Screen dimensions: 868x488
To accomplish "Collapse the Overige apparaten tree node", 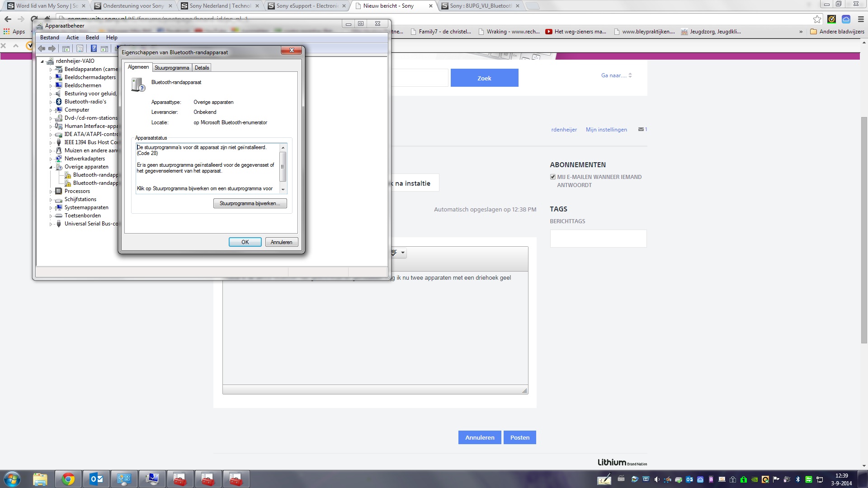I will pos(51,167).
